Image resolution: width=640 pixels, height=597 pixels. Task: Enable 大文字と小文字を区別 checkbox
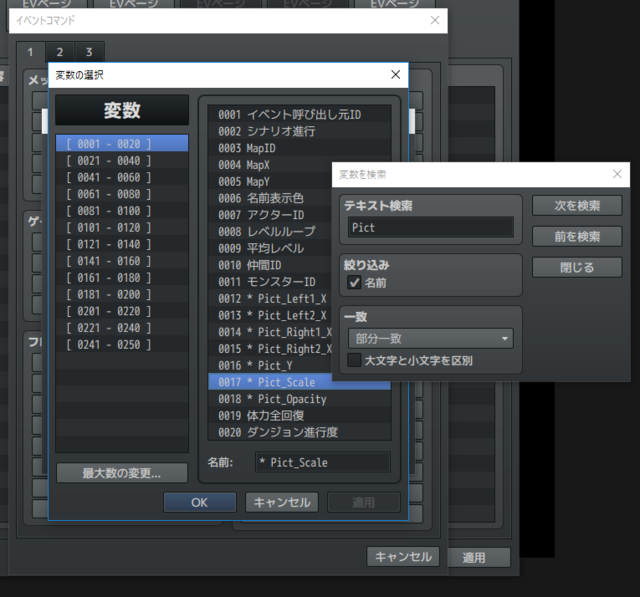pos(354,360)
